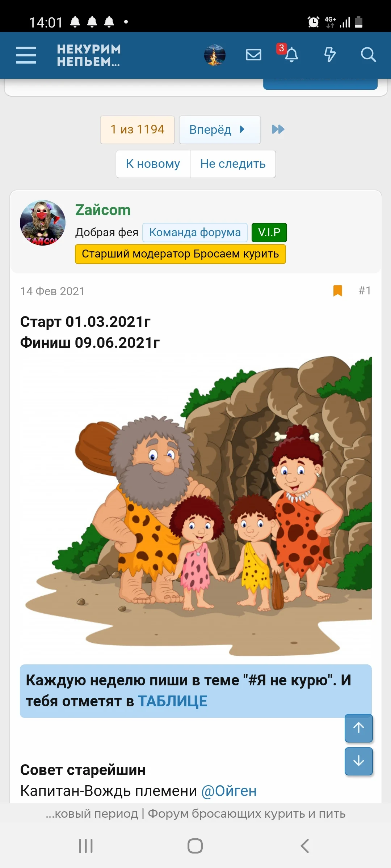Open Zaйcom user profile name link
The width and height of the screenshot is (391, 868).
103,210
